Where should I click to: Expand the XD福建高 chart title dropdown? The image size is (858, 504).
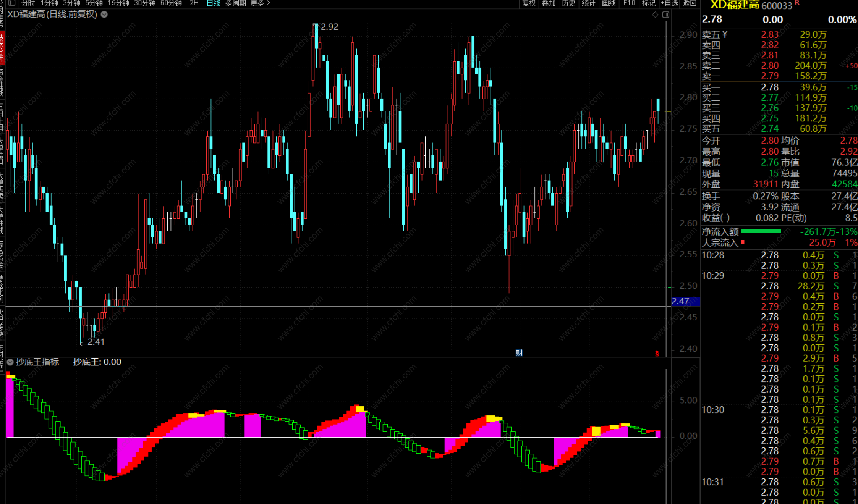104,15
